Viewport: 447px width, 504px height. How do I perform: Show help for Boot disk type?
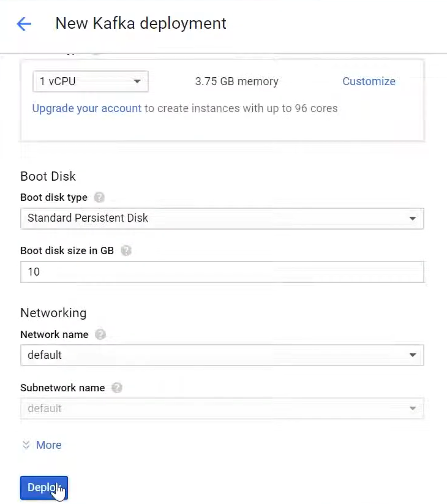tap(99, 197)
